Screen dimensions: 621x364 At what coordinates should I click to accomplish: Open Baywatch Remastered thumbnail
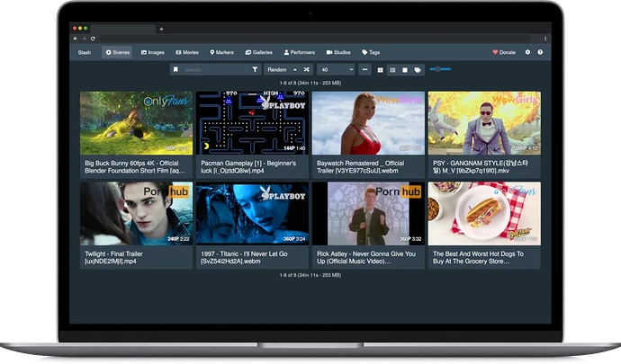click(x=368, y=123)
